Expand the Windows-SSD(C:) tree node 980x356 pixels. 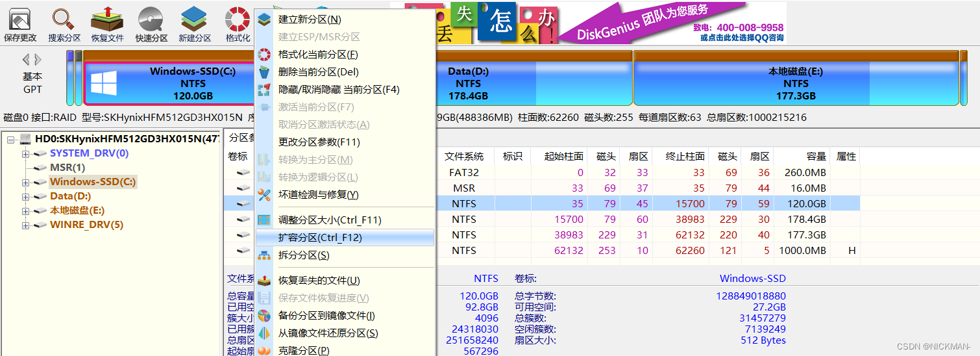pyautogui.click(x=25, y=183)
